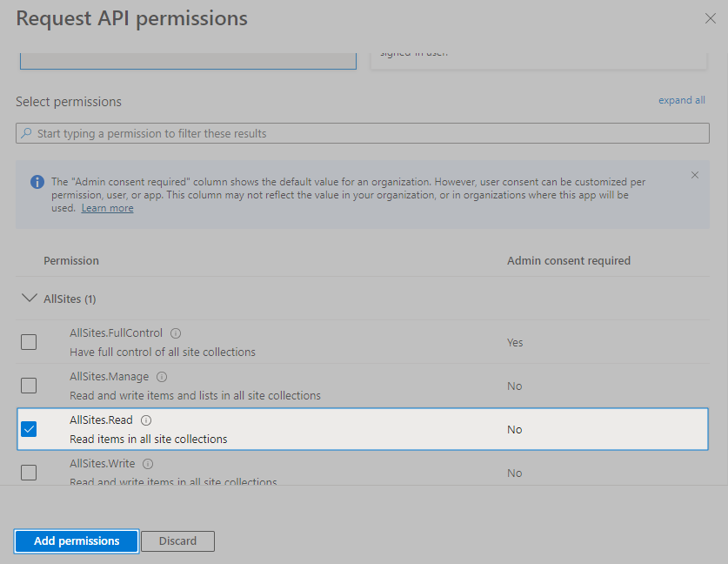Viewport: 728px width, 564px height.
Task: Click the Permission column header
Action: [71, 260]
